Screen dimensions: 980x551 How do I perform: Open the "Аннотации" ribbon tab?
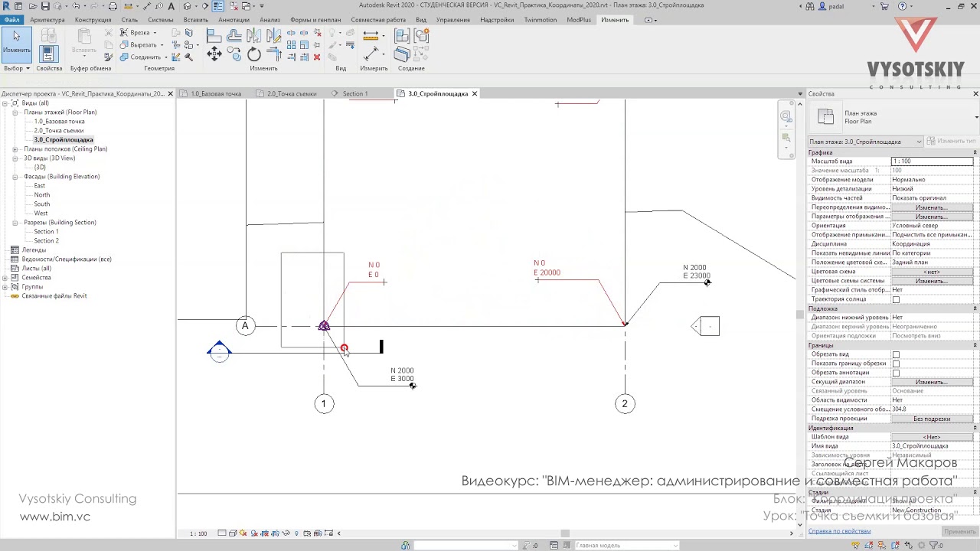point(233,20)
